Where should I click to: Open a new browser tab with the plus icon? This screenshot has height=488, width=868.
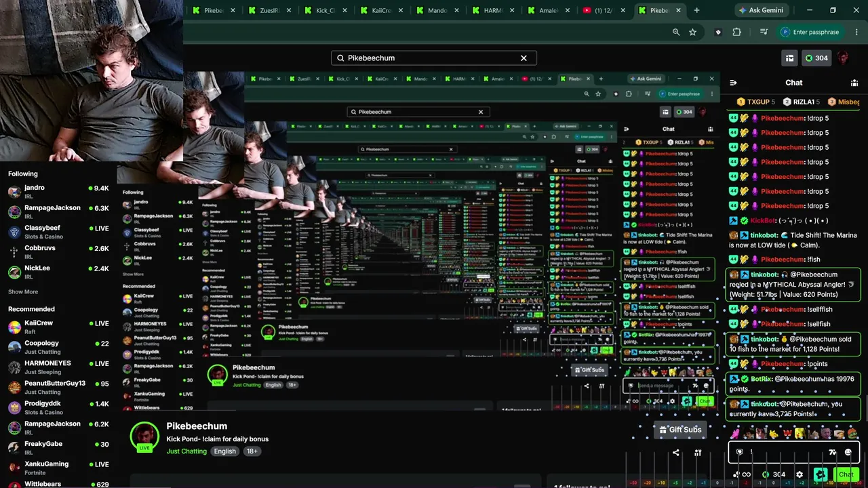(696, 10)
